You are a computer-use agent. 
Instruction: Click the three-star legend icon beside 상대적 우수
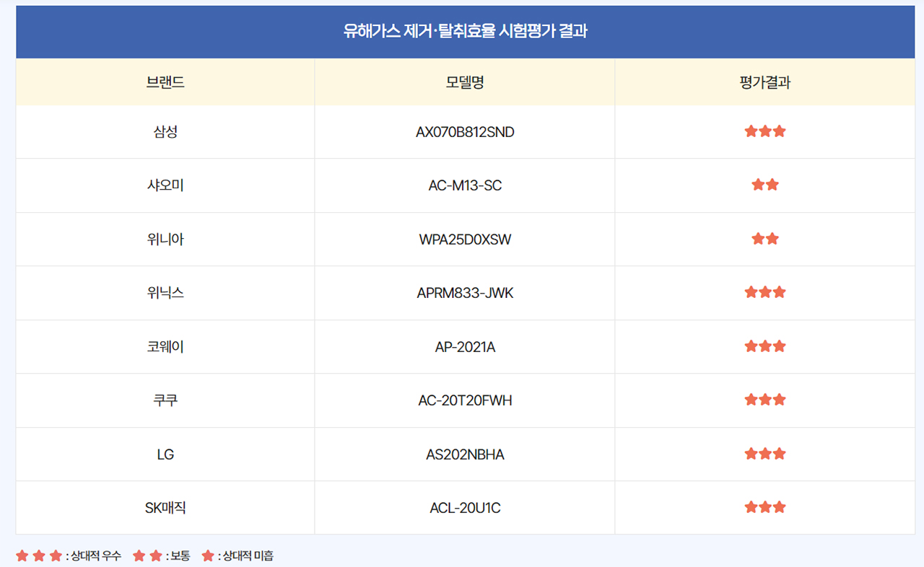click(x=39, y=555)
